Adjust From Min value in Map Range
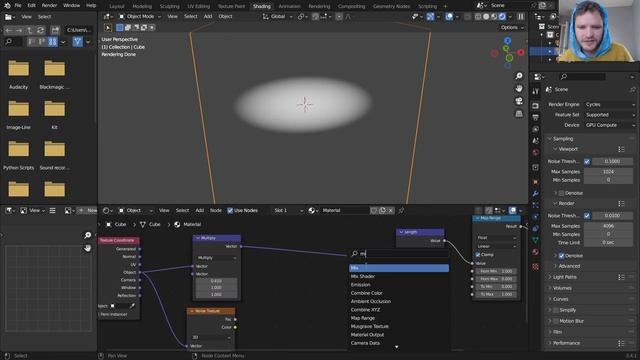 point(496,271)
